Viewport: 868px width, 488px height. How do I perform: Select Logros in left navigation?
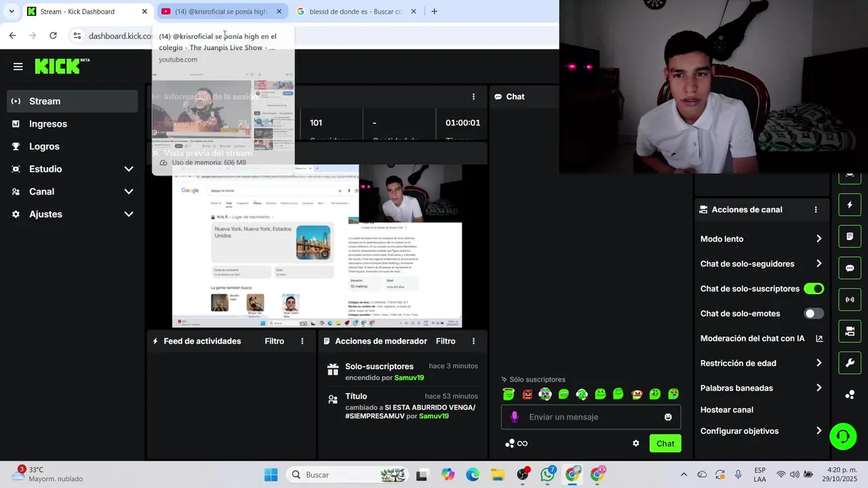(x=73, y=146)
